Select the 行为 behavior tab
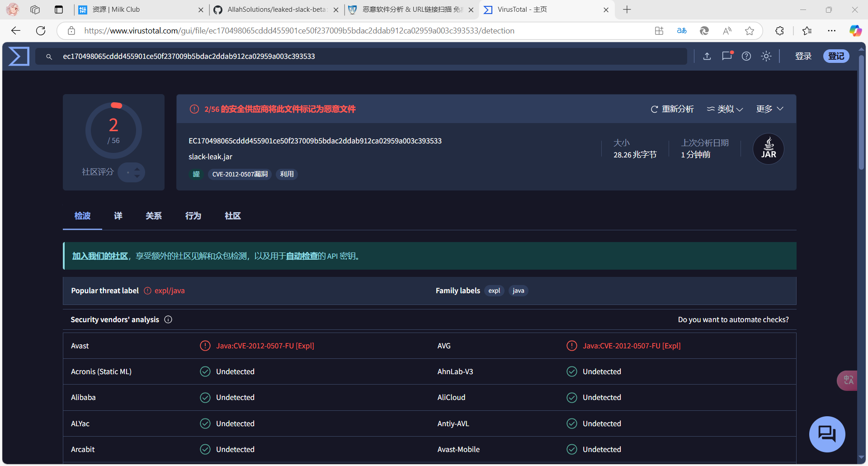Viewport: 868px width, 466px height. (193, 216)
